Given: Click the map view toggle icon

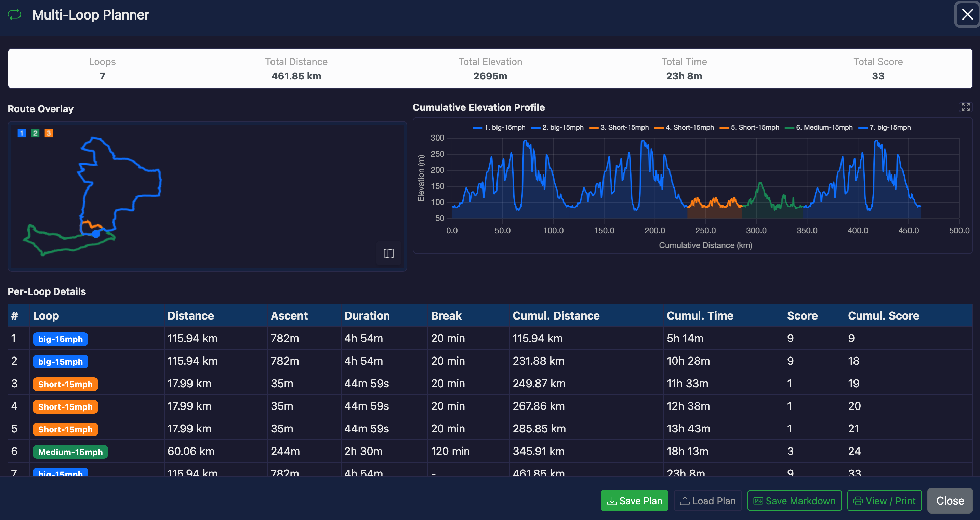Looking at the screenshot, I should pyautogui.click(x=388, y=253).
